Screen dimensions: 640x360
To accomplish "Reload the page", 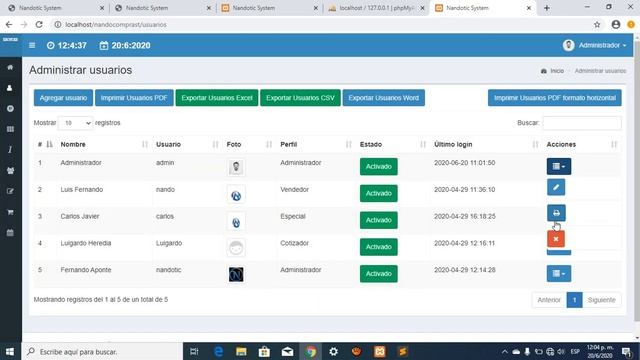I will (39, 24).
